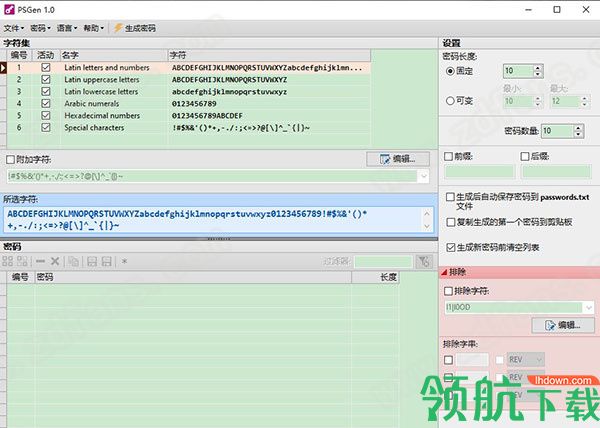Click the 密码数量 value field
The width and height of the screenshot is (600, 428).
pyautogui.click(x=558, y=131)
